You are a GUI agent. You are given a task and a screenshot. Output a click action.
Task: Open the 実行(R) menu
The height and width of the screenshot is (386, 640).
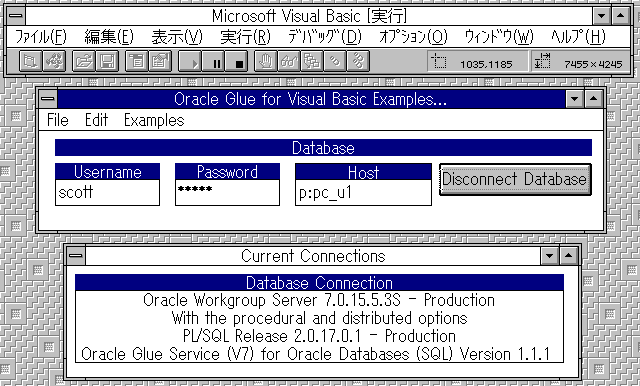point(245,37)
